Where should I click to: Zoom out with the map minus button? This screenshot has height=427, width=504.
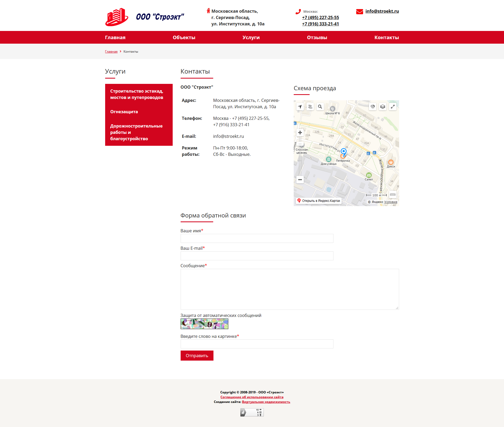point(300,180)
